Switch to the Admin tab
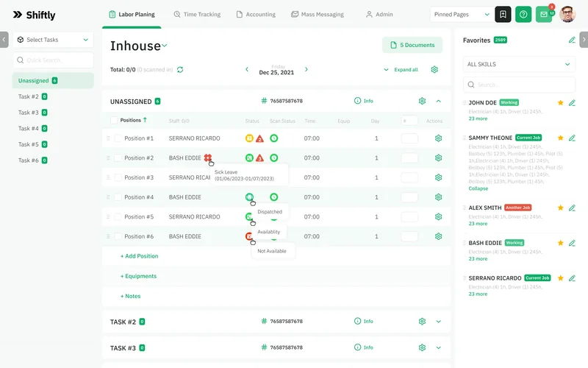This screenshot has width=588, height=368. click(x=379, y=14)
